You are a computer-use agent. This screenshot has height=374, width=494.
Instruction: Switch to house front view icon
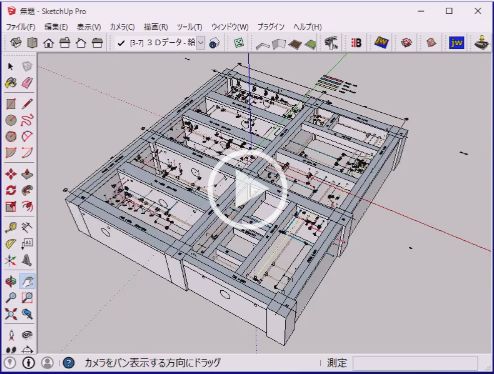(x=49, y=43)
